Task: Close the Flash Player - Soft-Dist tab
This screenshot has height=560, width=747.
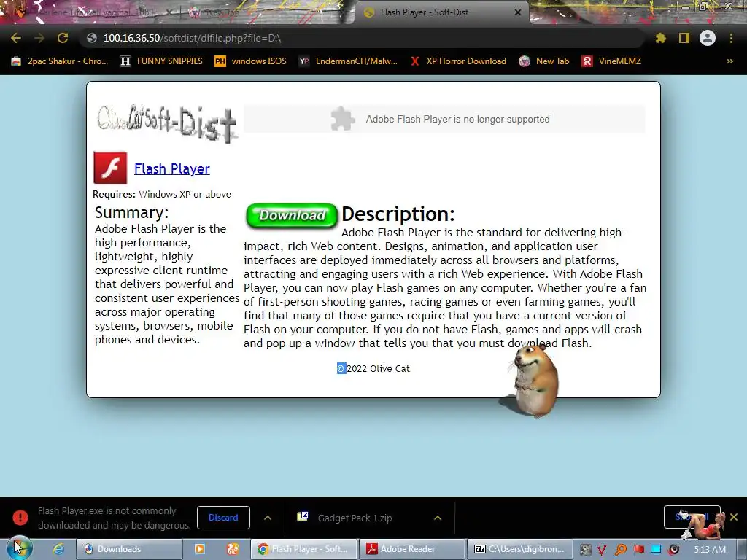Action: click(x=518, y=13)
